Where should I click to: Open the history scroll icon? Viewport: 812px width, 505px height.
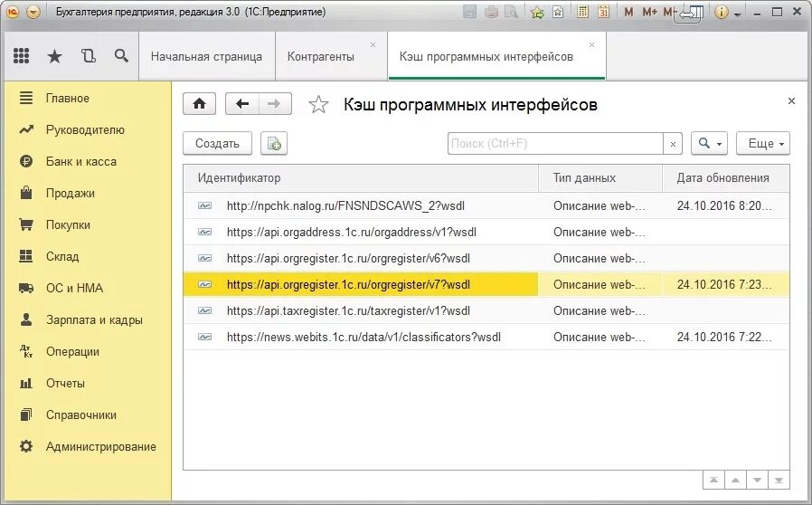point(89,55)
